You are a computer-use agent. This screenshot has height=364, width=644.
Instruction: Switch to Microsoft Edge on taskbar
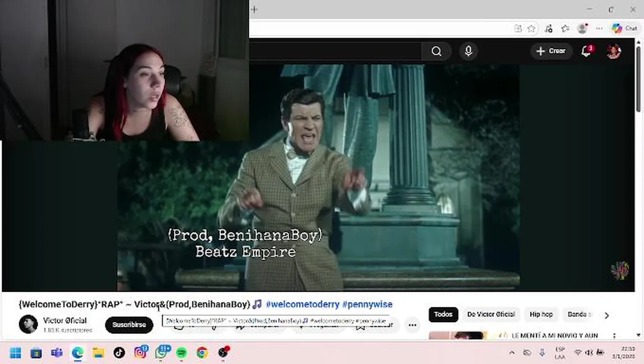click(x=77, y=353)
